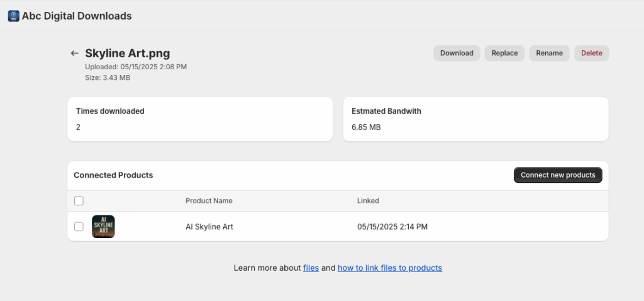The width and height of the screenshot is (644, 301).
Task: Click the Linked column header
Action: [x=368, y=201]
